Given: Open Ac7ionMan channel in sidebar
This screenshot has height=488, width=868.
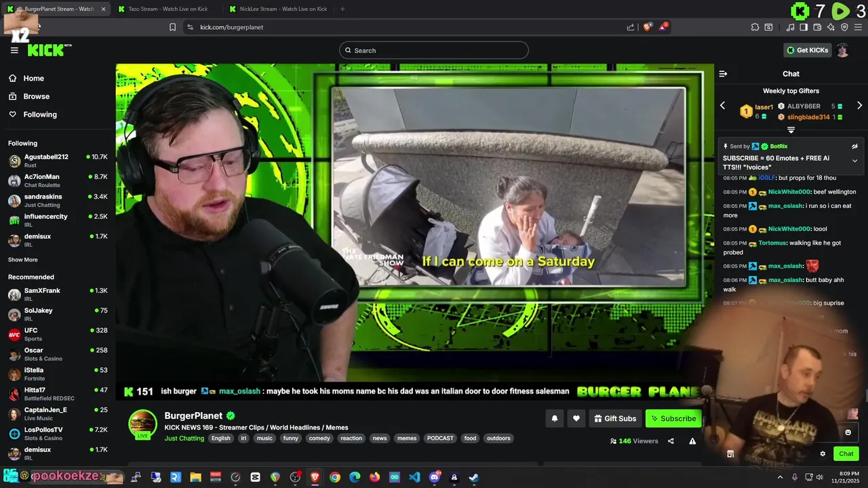Looking at the screenshot, I should click(x=58, y=180).
